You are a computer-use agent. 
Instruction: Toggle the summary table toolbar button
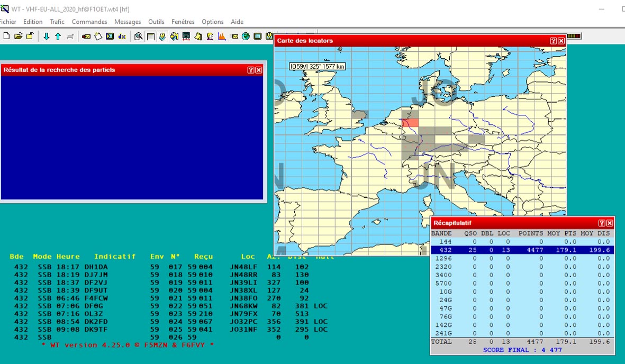pos(150,37)
